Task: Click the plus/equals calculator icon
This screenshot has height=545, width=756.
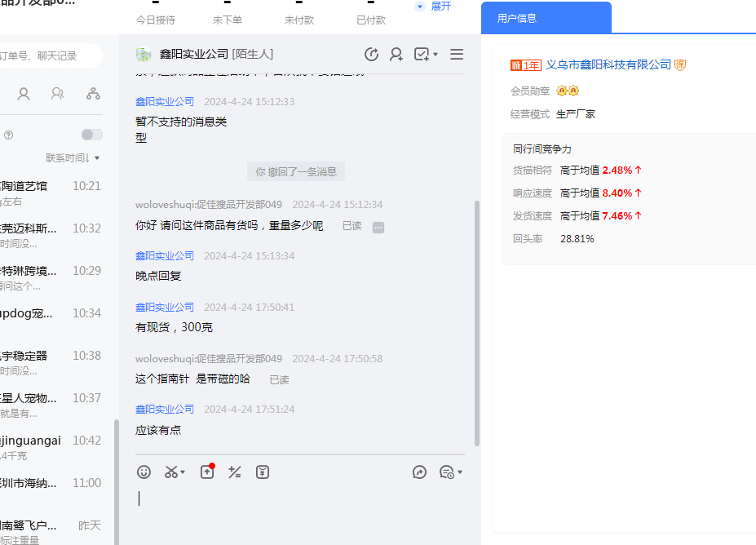Action: tap(235, 472)
